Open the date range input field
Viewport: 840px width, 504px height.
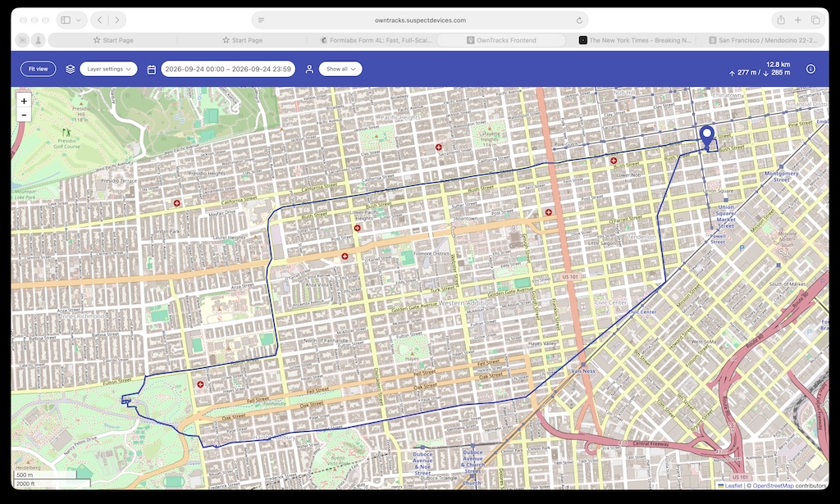[x=228, y=69]
